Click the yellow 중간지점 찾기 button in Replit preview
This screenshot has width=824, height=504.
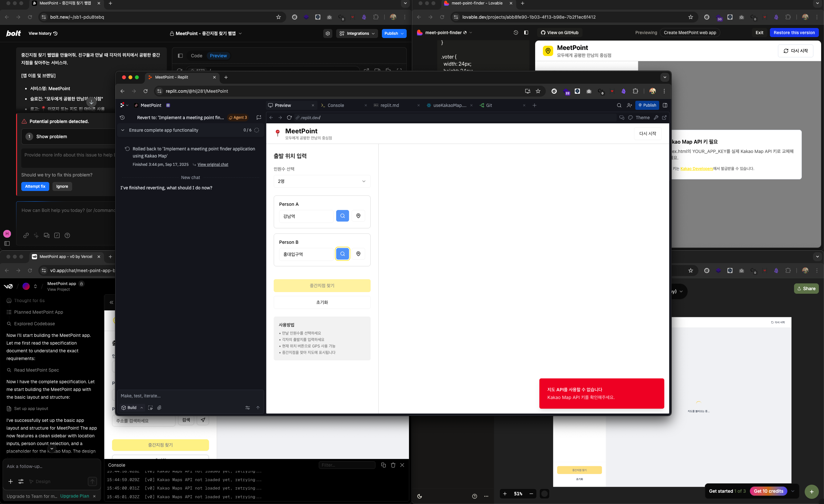[x=322, y=286]
